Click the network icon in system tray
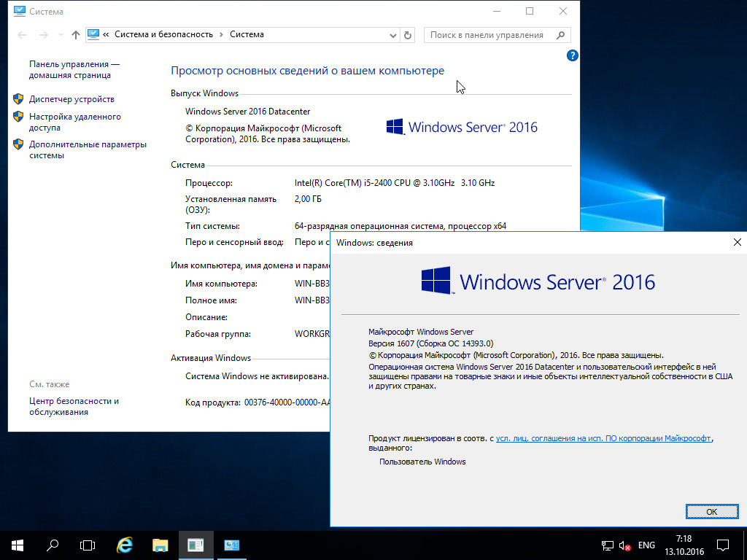This screenshot has width=747, height=560. click(x=607, y=545)
